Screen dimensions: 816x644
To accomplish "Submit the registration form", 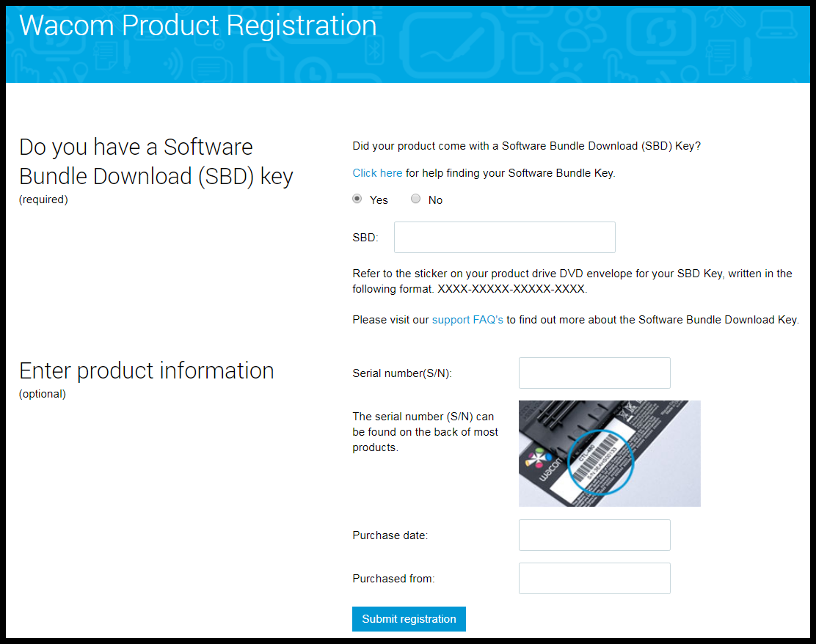I will pos(409,619).
